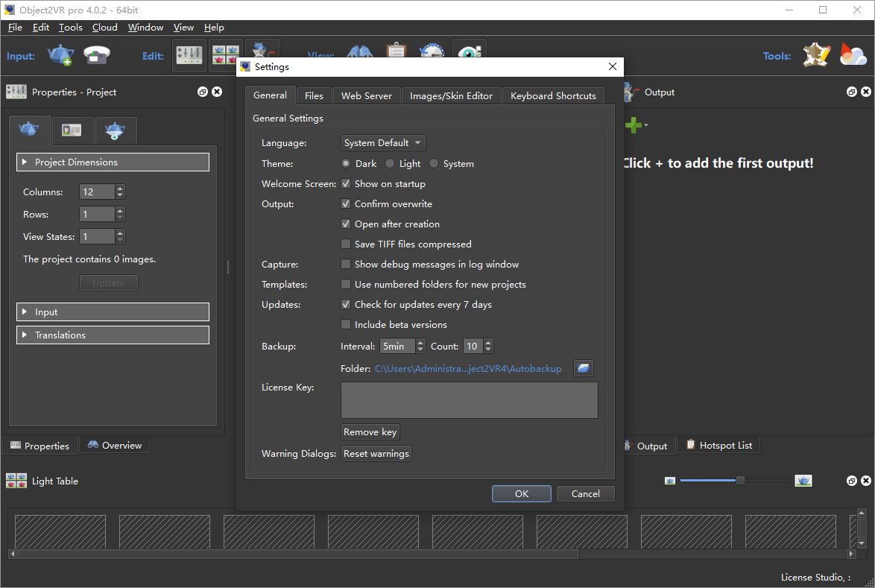Switch to the Images/Skin Editor tab

coord(451,95)
